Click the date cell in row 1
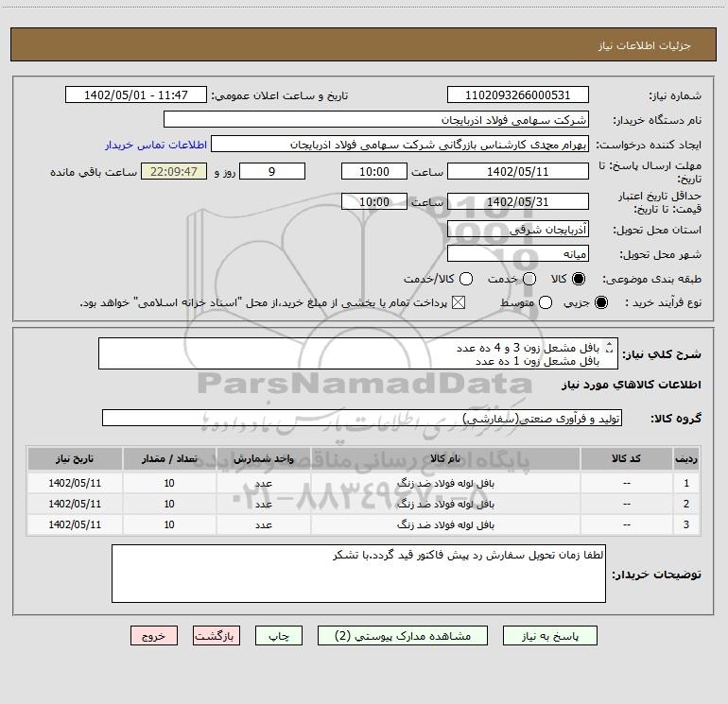The height and width of the screenshot is (704, 728). pyautogui.click(x=75, y=483)
